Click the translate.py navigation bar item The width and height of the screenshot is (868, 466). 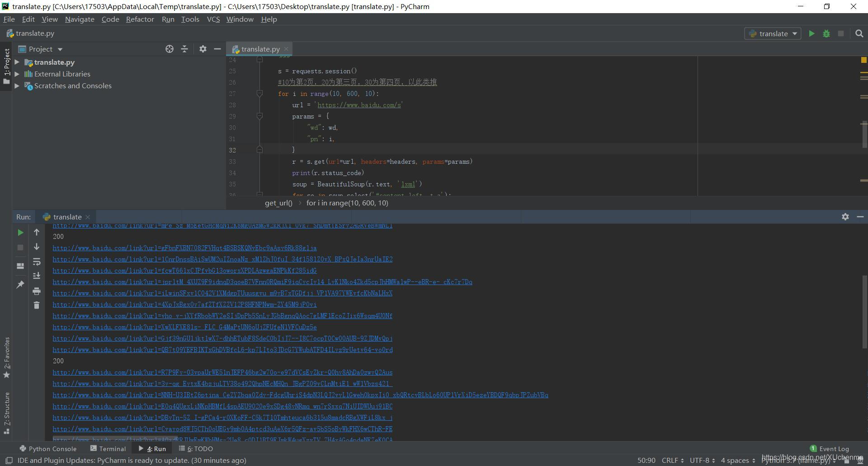(30, 33)
